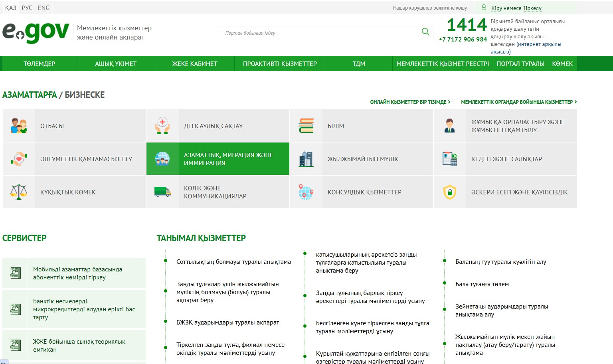Click the Білім books icon

pyautogui.click(x=306, y=126)
